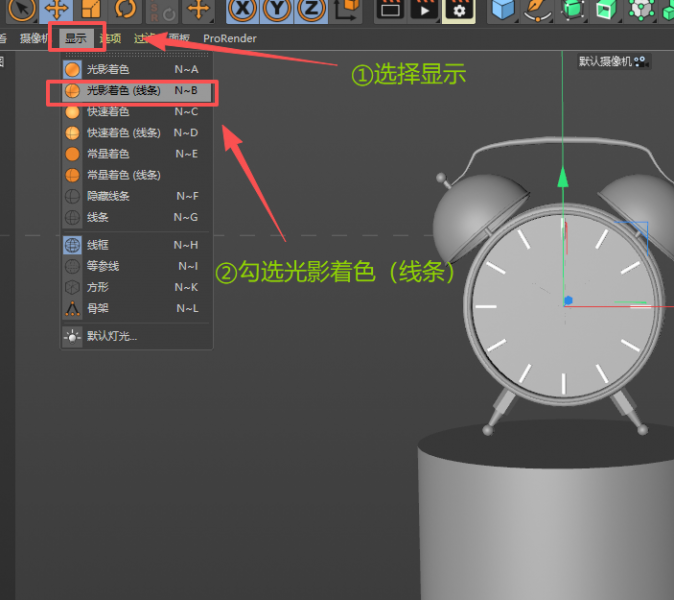Click the green extrude generator icon
674x600 pixels.
pos(607,9)
